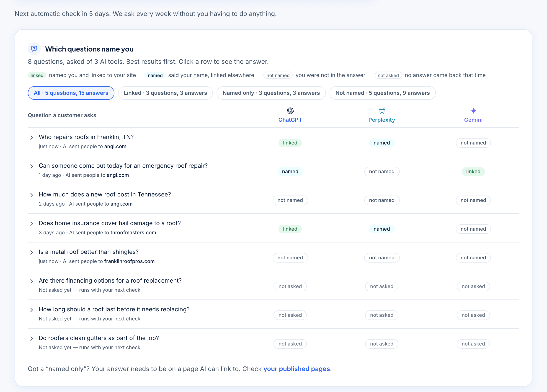Viewport: 547px width, 392px height.
Task: Click angi.com under the Franklin roofs question
Action: tap(115, 146)
